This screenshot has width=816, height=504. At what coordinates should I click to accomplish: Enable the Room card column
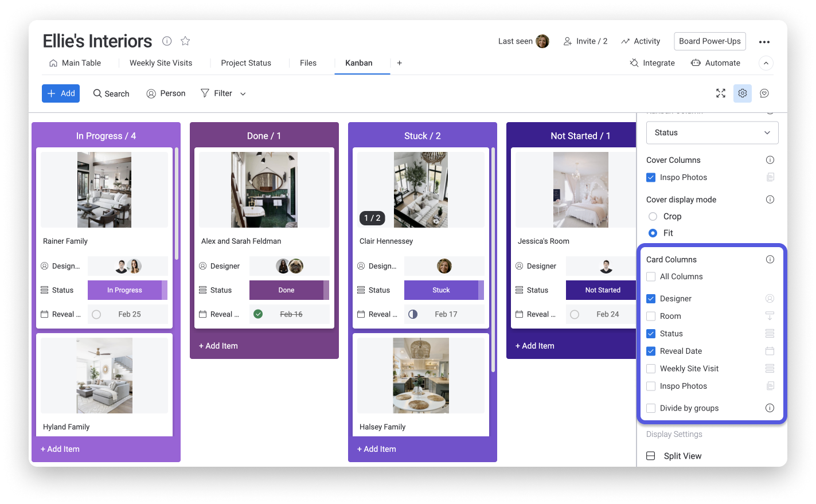pos(651,316)
